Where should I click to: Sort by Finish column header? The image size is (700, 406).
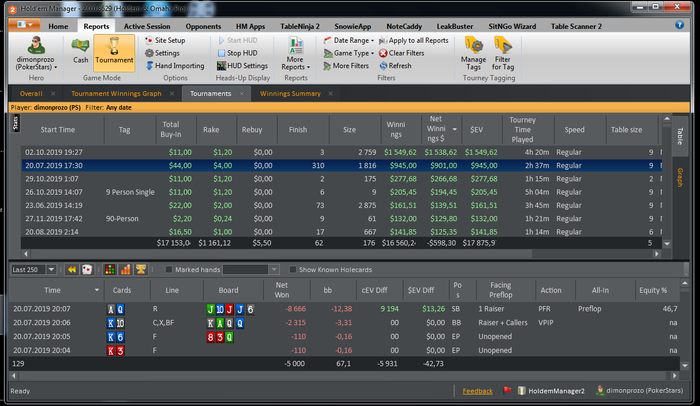298,130
